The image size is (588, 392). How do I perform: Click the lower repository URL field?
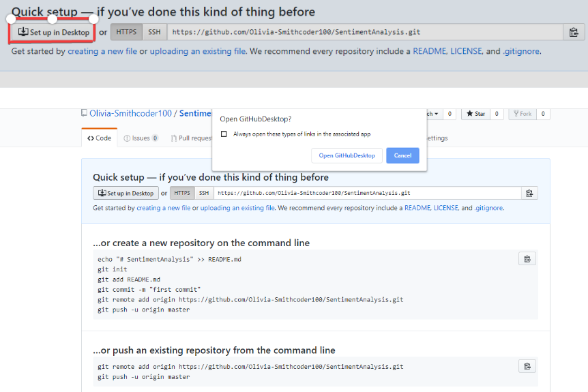pyautogui.click(x=368, y=193)
